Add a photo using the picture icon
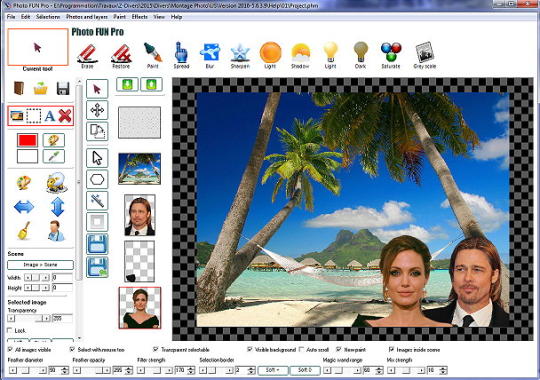The image size is (540, 380). pos(17,116)
